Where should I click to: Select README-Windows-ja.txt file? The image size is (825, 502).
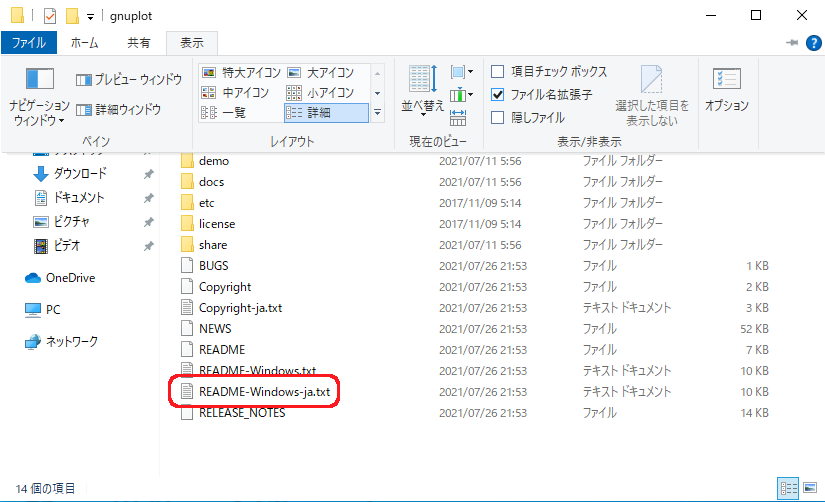coord(264,392)
